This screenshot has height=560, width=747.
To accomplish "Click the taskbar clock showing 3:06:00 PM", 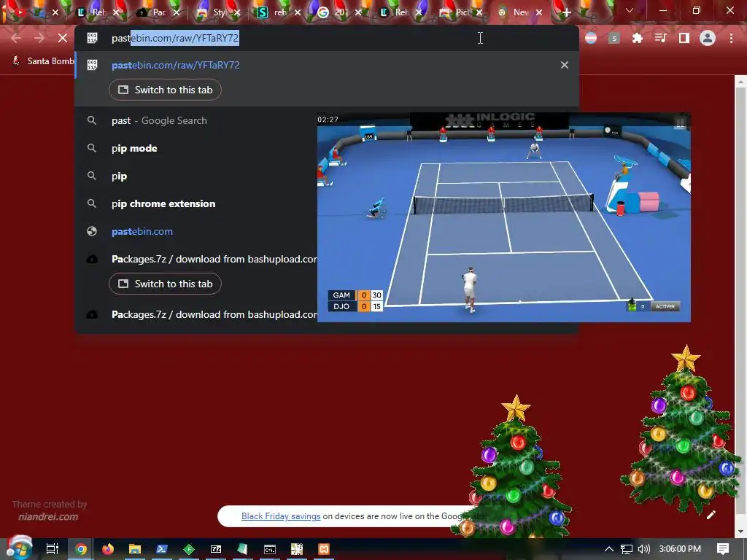I will tap(680, 549).
